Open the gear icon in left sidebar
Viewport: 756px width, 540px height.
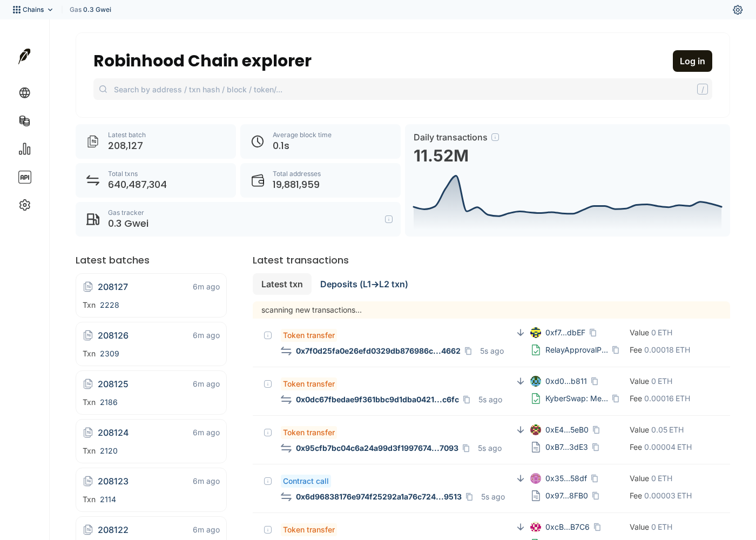25,205
